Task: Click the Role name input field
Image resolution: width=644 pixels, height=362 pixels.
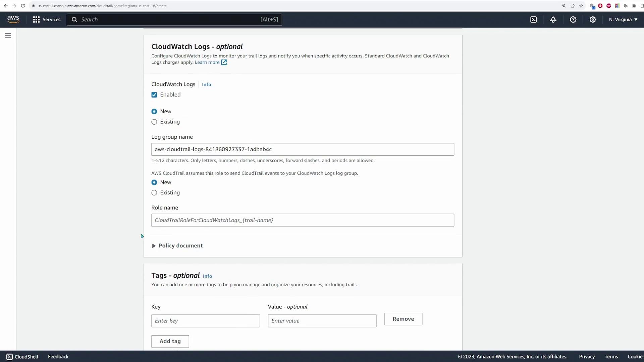Action: (303, 220)
